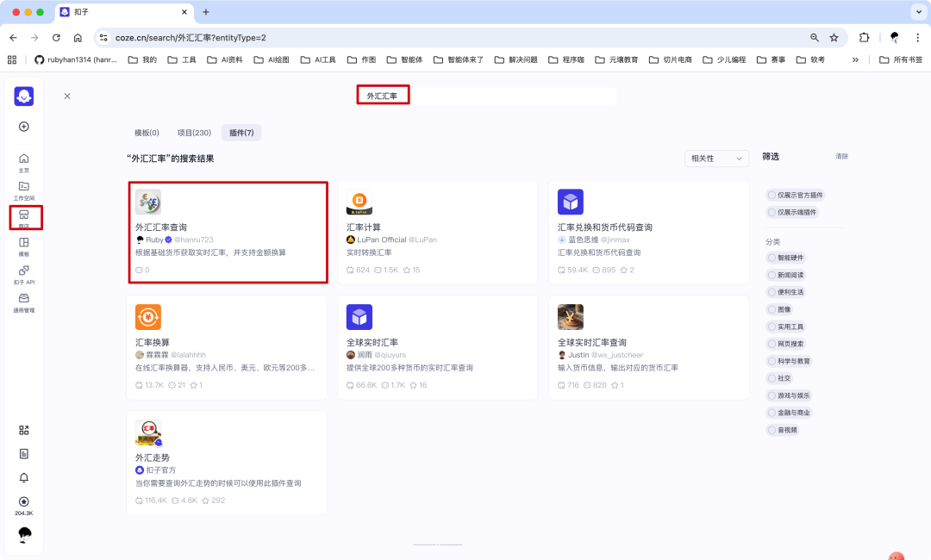Open the 解决问题 bookmark folder

coord(515,59)
